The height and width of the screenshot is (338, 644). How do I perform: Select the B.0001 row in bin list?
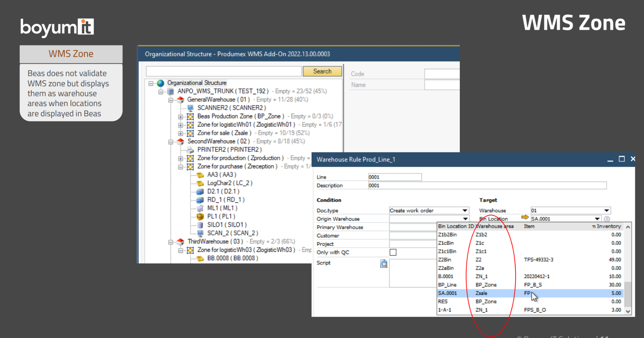point(531,276)
